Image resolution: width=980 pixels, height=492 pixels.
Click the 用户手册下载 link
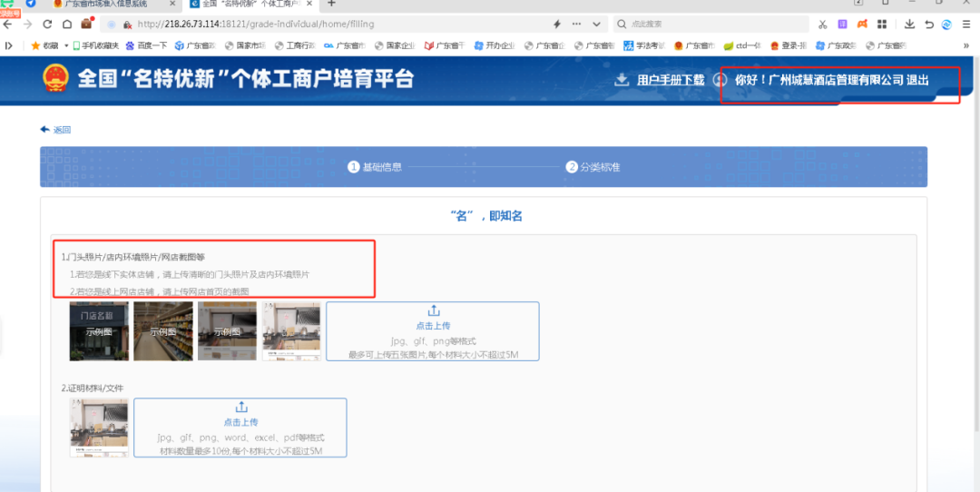pos(670,80)
